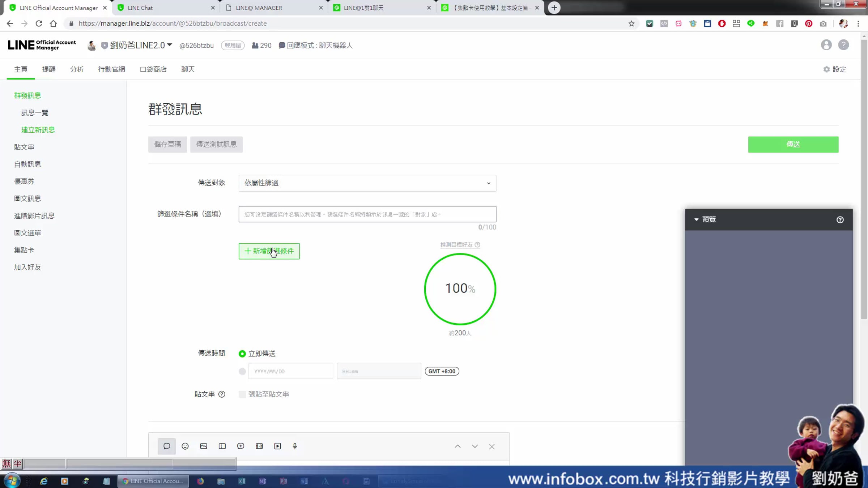Collapse the 預覽 preview panel
Image resolution: width=868 pixels, height=488 pixels.
click(x=696, y=219)
